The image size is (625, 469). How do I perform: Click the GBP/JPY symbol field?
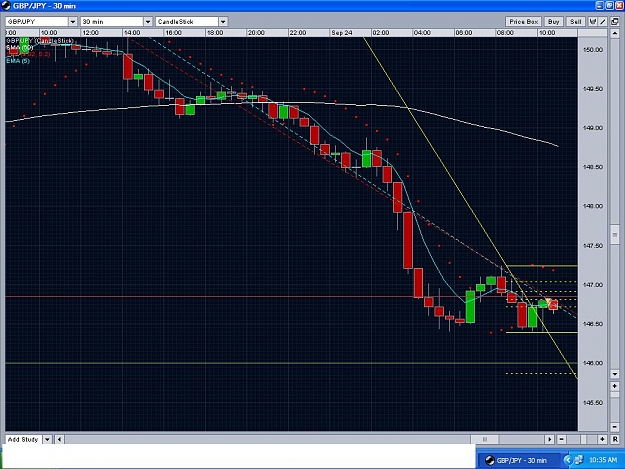(37, 22)
